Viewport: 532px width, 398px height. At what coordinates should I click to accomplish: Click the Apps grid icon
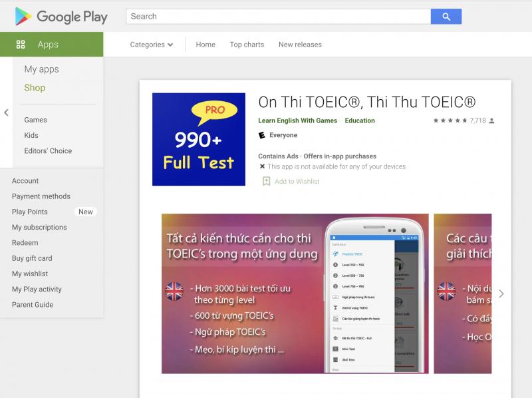[21, 45]
